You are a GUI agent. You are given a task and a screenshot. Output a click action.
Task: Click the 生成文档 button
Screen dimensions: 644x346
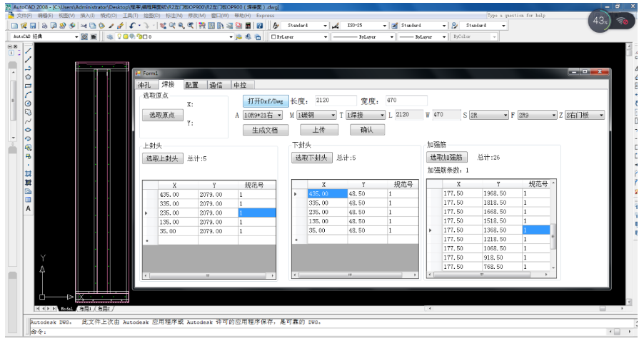click(265, 130)
